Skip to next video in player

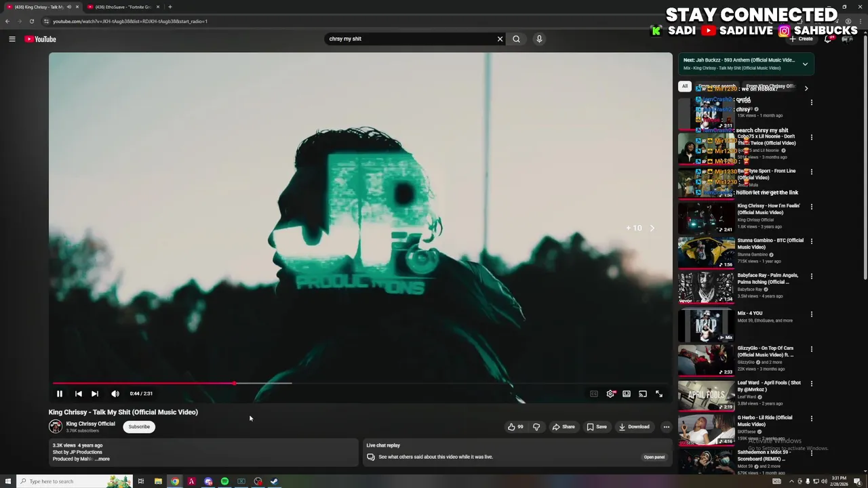(95, 394)
